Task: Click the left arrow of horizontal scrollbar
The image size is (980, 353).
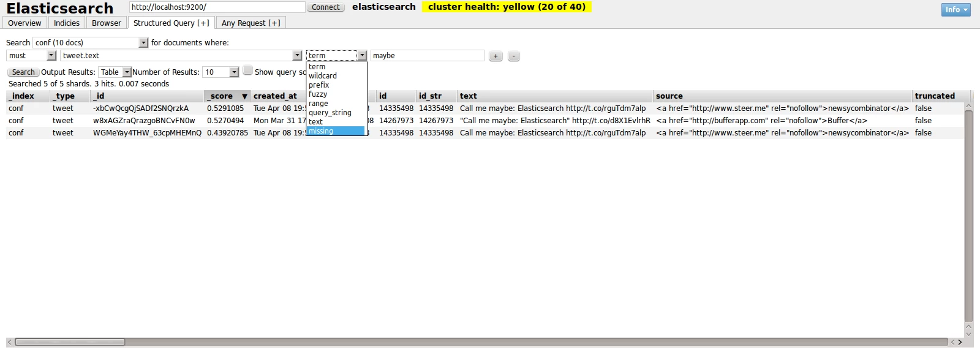Action: (x=9, y=342)
